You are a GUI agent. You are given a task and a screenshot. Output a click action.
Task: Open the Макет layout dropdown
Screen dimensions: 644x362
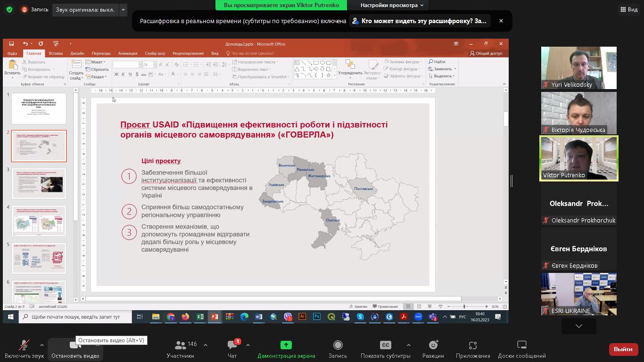click(x=96, y=62)
